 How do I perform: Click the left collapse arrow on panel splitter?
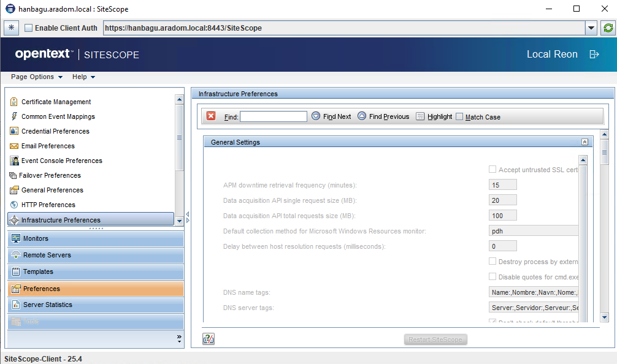tap(187, 214)
